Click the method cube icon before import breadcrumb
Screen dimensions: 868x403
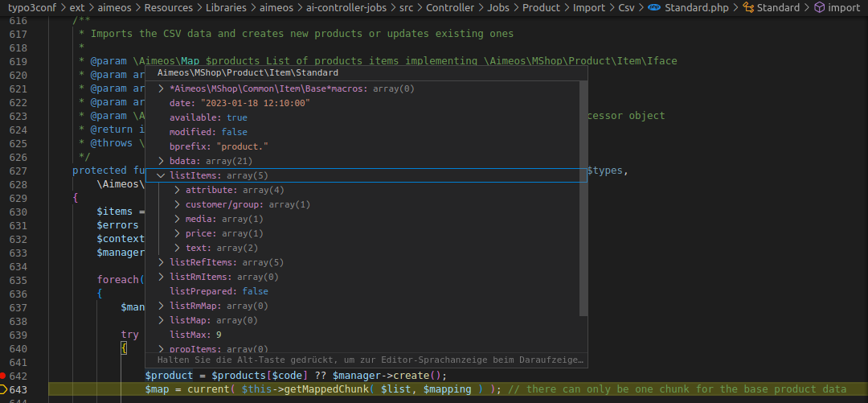tap(819, 8)
